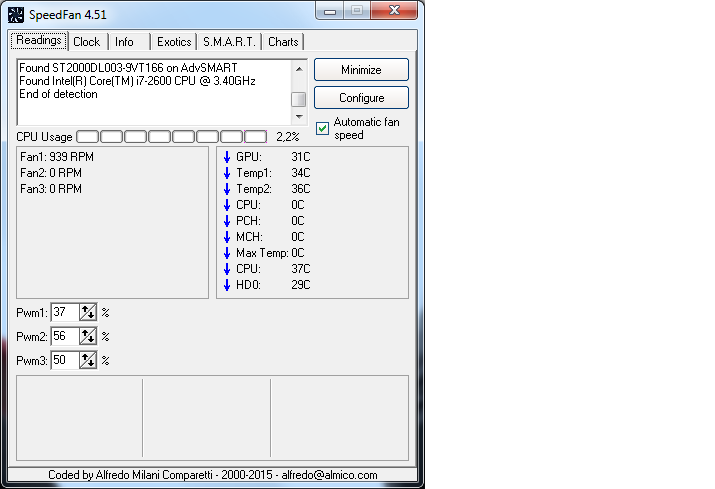Click into the Pwm2 value field
This screenshot has height=489, width=715.
[65, 337]
